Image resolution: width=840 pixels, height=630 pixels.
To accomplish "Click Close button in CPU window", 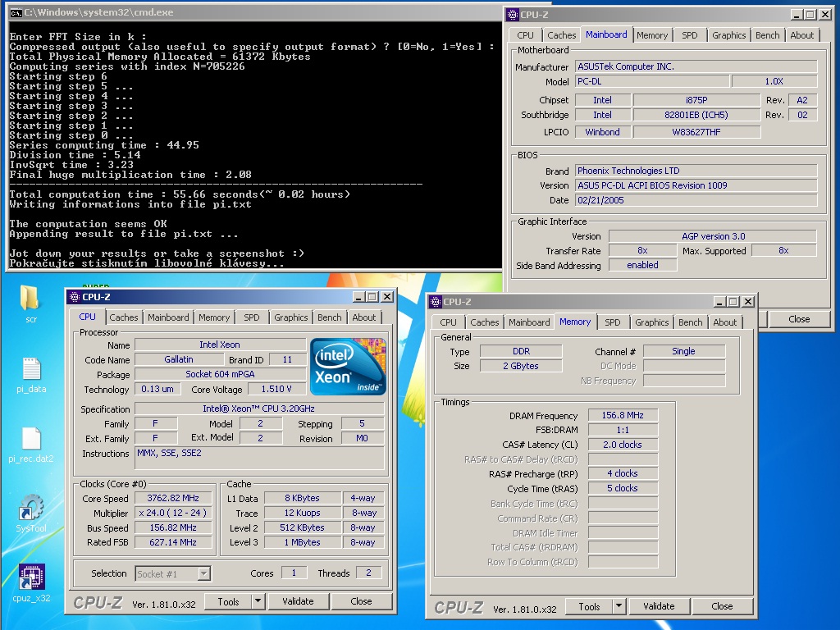I will pyautogui.click(x=361, y=601).
